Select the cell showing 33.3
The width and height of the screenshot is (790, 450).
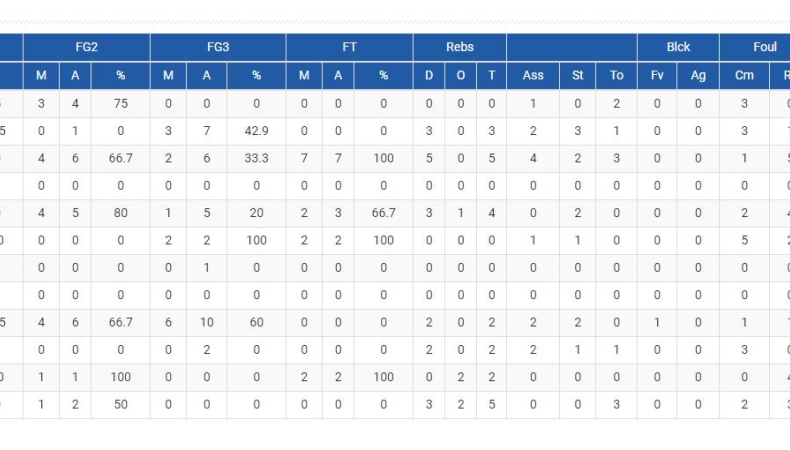pyautogui.click(x=256, y=158)
